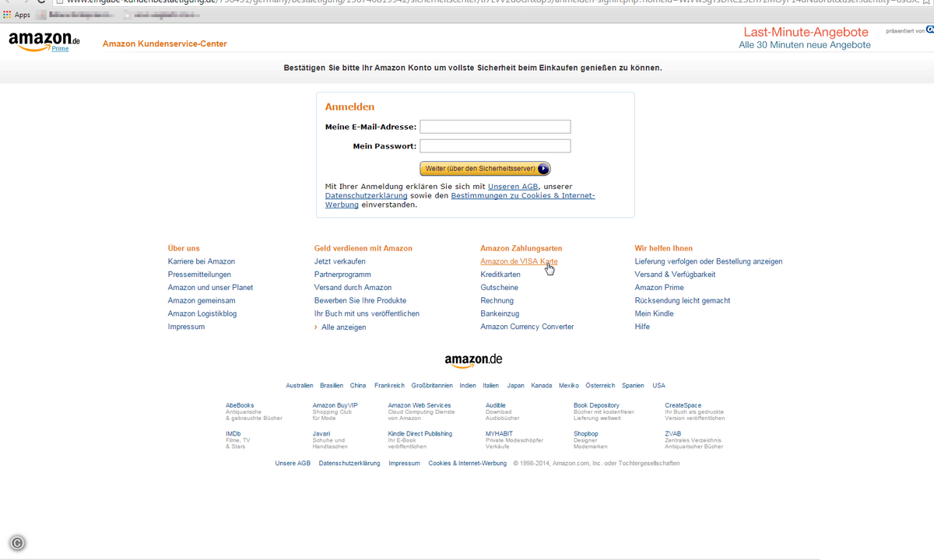The image size is (934, 560).
Task: Expand Alle anzeigen under Geld verdienen
Action: (343, 327)
